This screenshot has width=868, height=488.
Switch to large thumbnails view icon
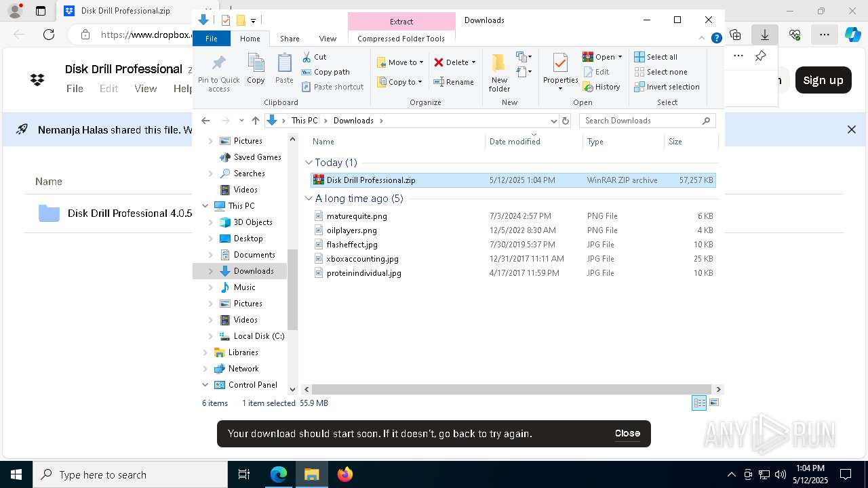[x=713, y=403]
